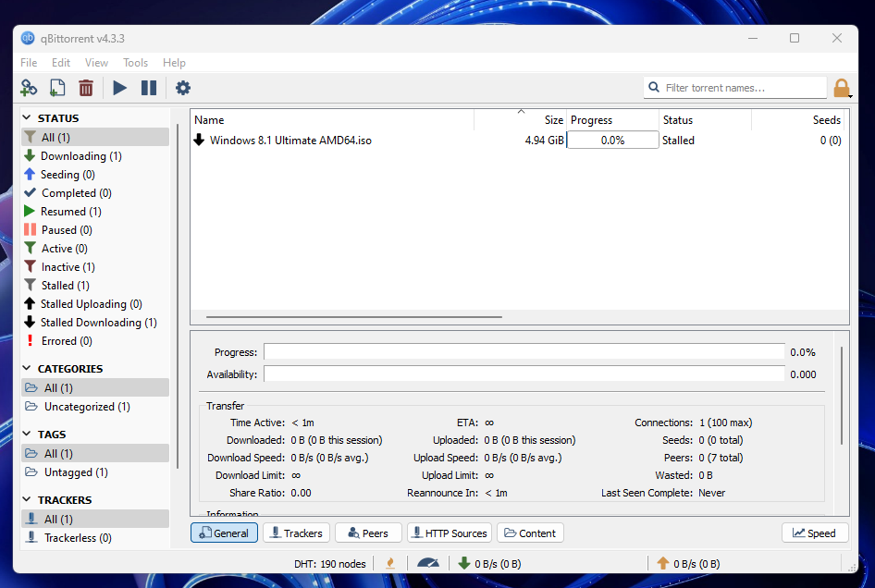Select Uncategorized (1) category
Image resolution: width=875 pixels, height=588 pixels.
point(95,406)
